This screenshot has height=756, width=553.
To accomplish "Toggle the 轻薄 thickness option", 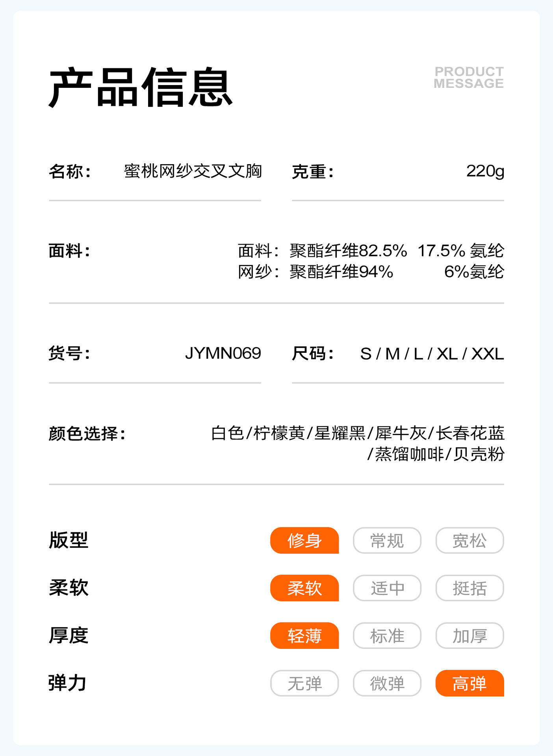I will [304, 636].
